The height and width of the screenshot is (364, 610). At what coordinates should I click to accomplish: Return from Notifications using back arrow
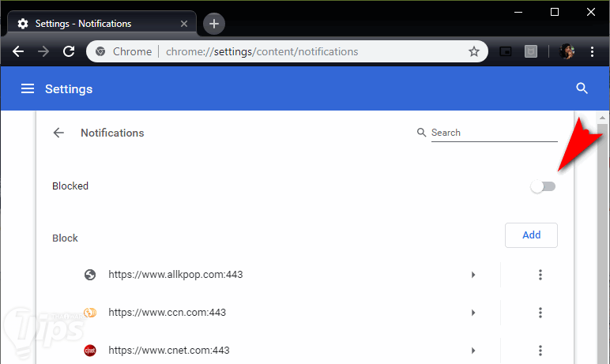pos(58,133)
